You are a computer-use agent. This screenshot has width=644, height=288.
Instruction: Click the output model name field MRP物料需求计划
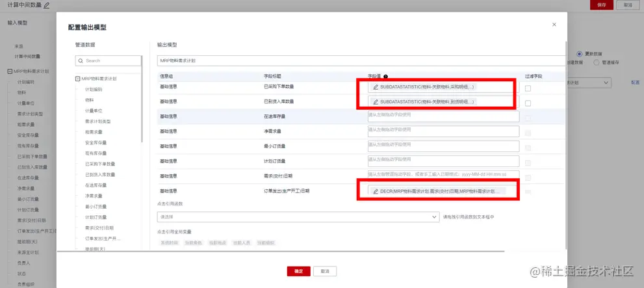pos(361,61)
